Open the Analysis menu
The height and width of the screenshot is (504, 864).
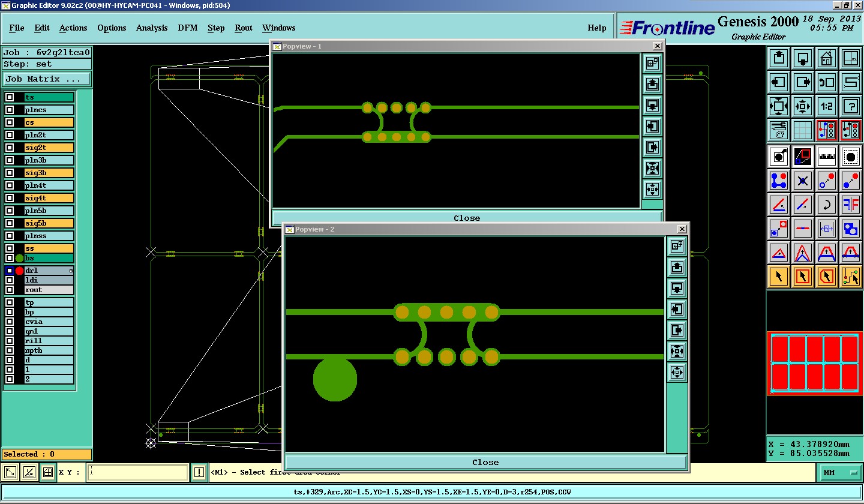(152, 28)
